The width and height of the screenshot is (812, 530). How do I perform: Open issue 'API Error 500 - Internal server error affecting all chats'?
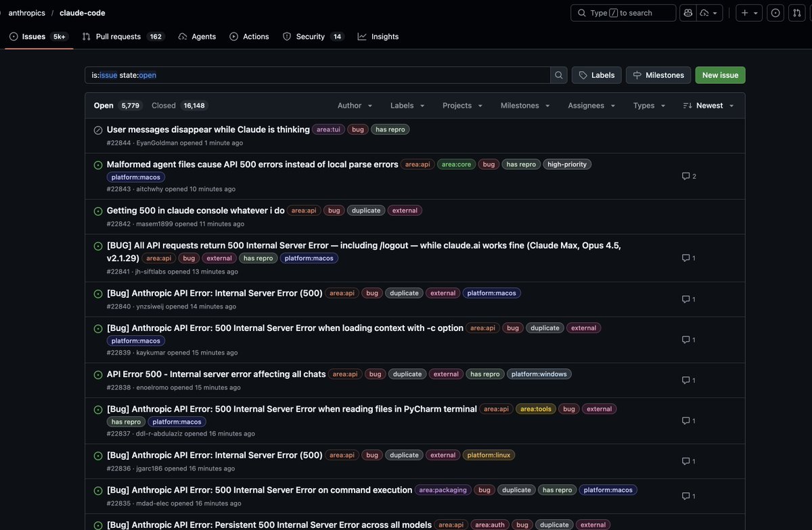[x=217, y=374]
